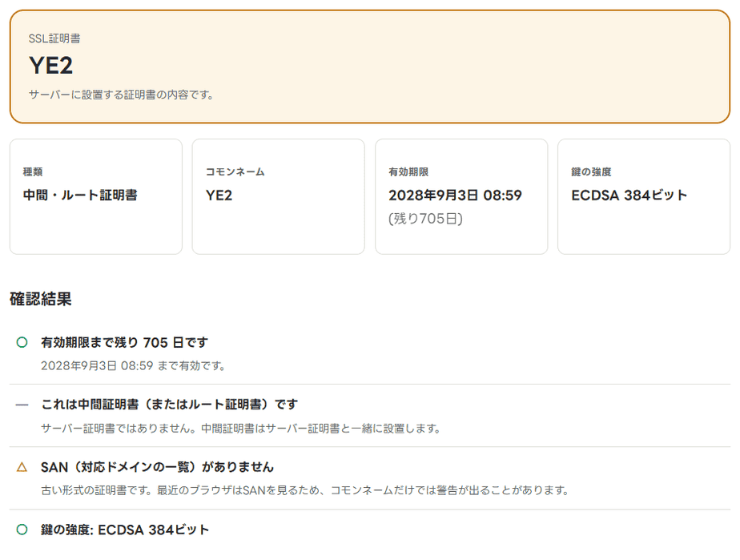Click the green circle icon beside 鍵の強度: ECDSA 384ビット
This screenshot has height=560, width=740.
click(x=22, y=530)
